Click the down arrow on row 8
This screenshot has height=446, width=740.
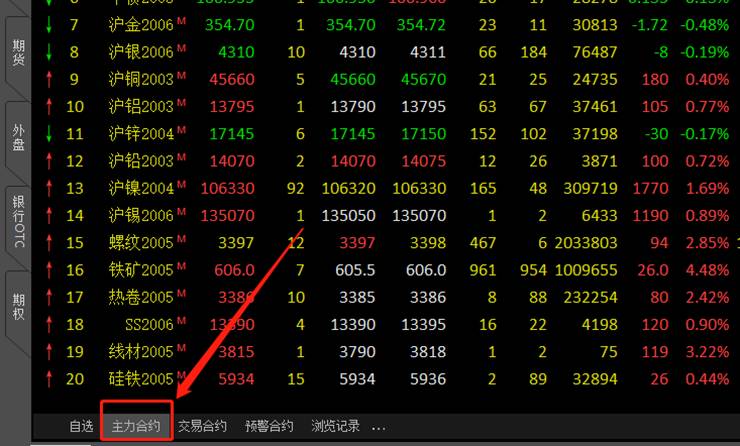[49, 52]
